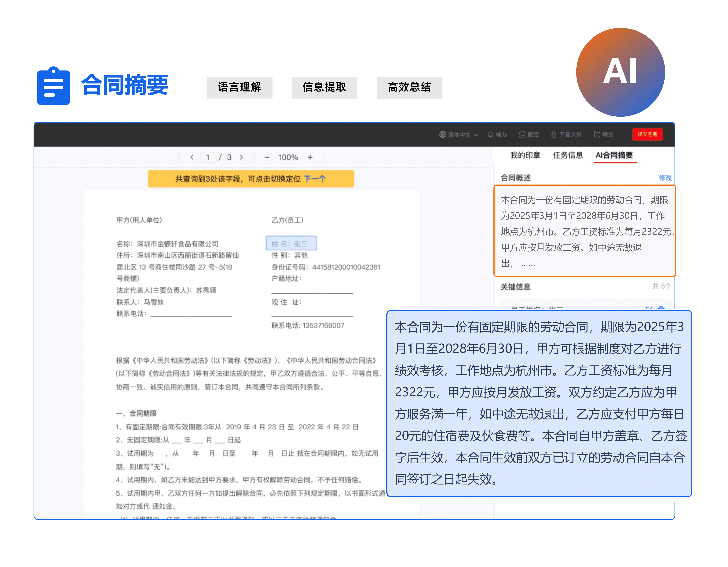Image resolution: width=728 pixels, height=567 pixels.
Task: Switch to the 任务信息 tab
Action: coord(568,155)
